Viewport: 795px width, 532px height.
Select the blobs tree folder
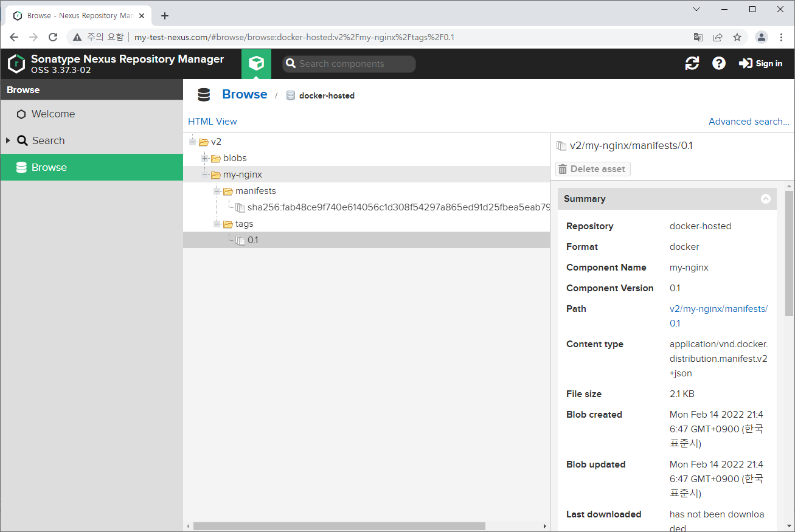(x=229, y=158)
